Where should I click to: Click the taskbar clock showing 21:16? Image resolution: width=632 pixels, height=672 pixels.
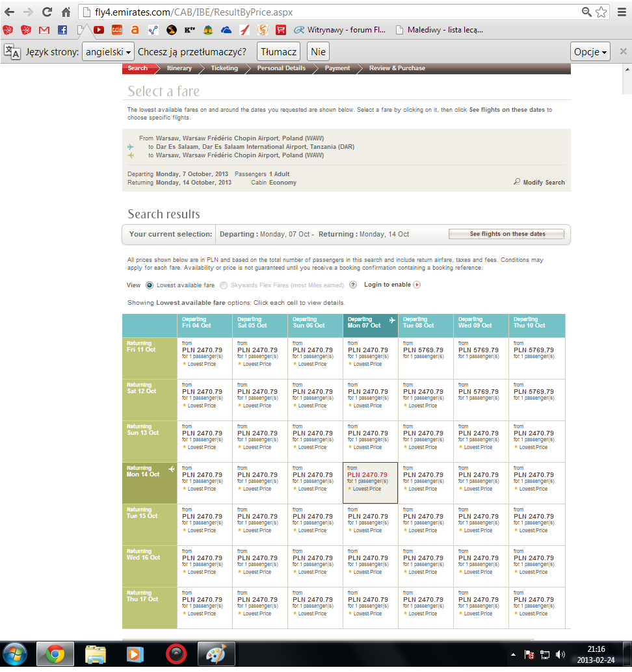click(x=596, y=654)
